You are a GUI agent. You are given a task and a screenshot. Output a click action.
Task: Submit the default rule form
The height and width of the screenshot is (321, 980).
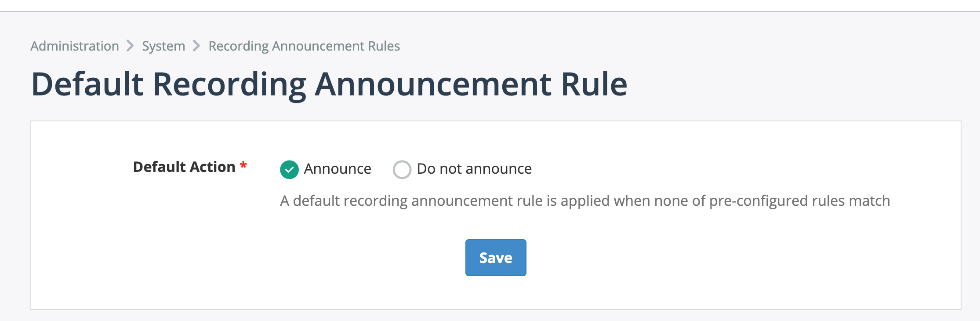495,258
